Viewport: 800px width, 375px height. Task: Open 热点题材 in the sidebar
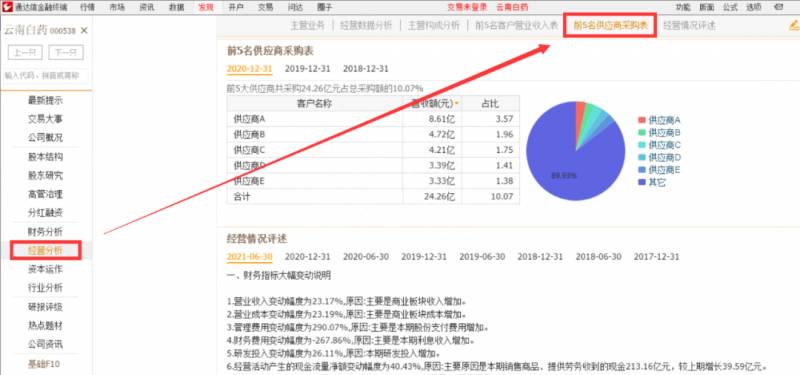pos(45,326)
